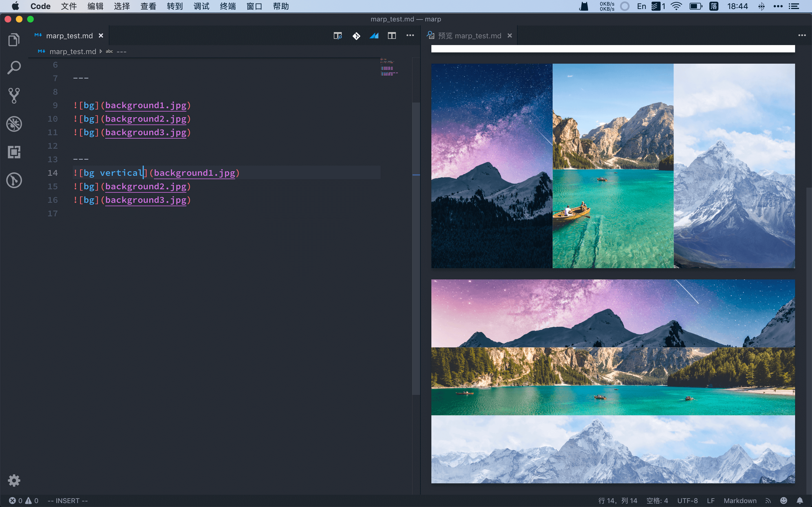Open the Manage gear at bottom left
Screen dimensions: 812x507
(x=14, y=480)
